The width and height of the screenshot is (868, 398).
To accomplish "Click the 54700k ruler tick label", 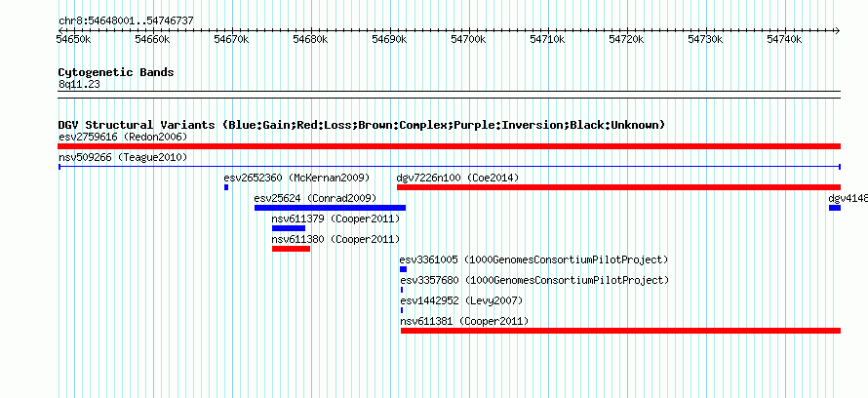I will point(469,39).
